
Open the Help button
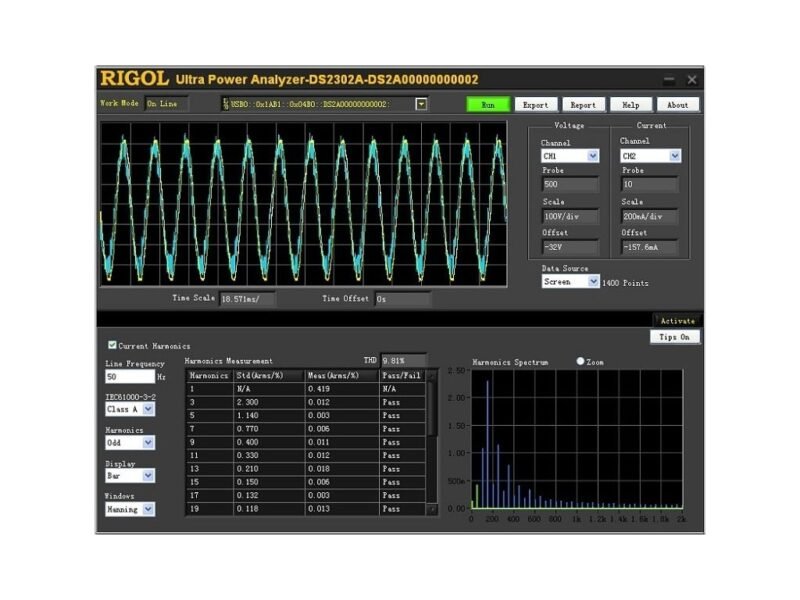tap(631, 105)
